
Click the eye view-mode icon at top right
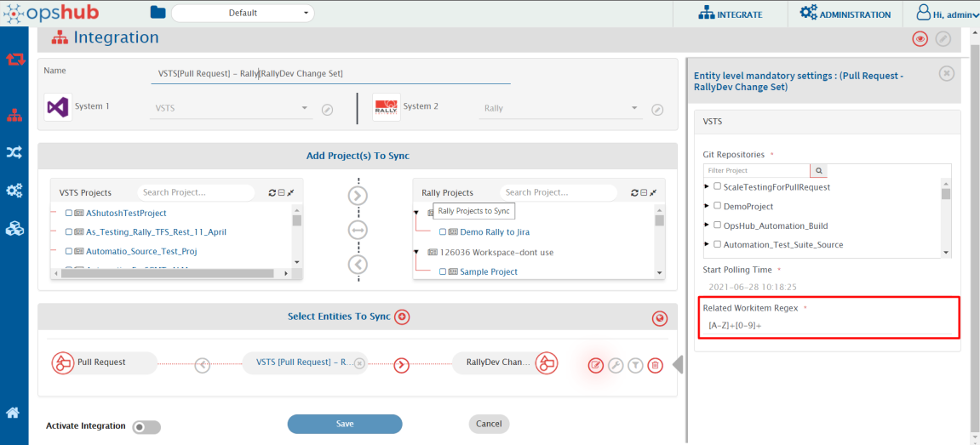pyautogui.click(x=920, y=39)
